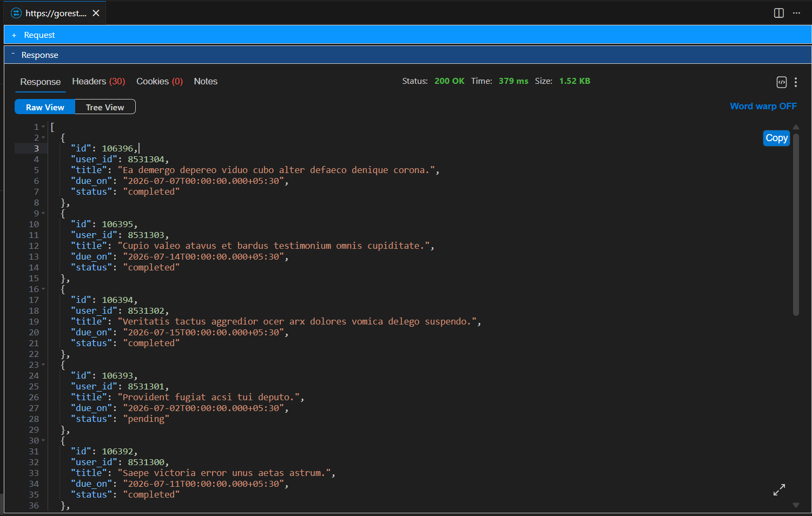
Task: Click the id value 106392
Action: [117, 451]
